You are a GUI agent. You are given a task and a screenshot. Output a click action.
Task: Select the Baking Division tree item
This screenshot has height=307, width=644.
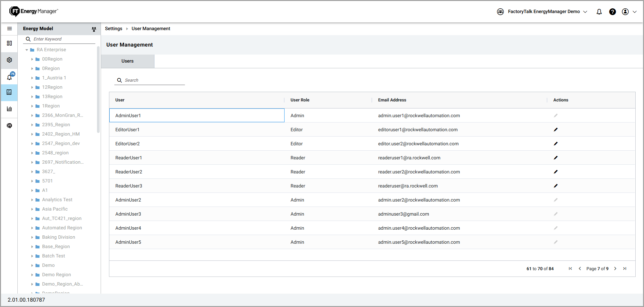[59, 237]
